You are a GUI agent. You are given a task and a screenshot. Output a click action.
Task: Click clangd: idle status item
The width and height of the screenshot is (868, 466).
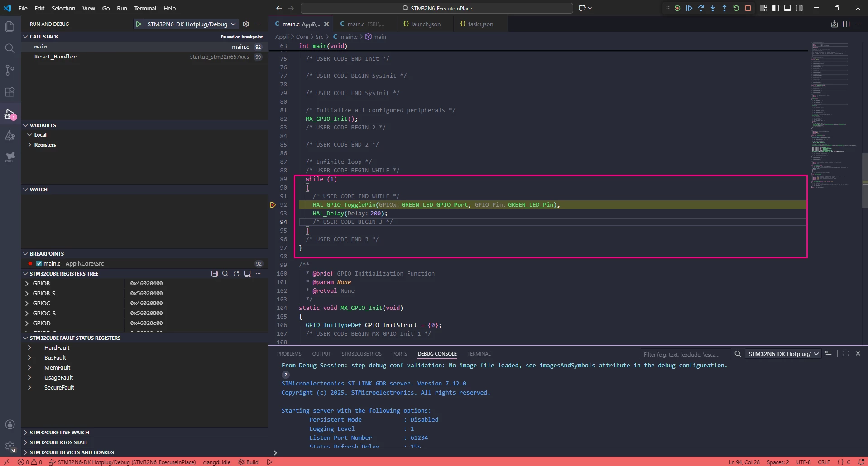click(216, 462)
